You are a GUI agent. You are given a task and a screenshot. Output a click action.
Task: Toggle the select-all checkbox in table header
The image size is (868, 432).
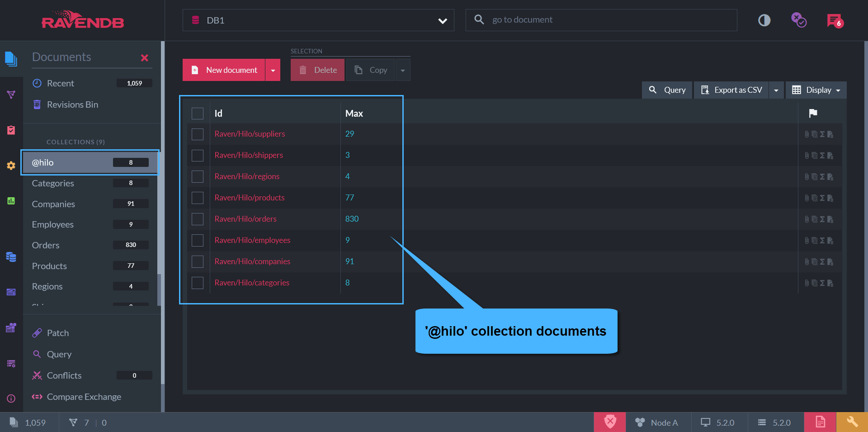tap(198, 114)
